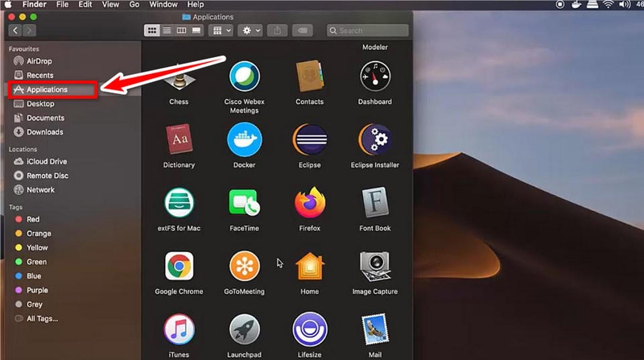Select the Home app icon
Viewport: 644px width, 360px height.
pyautogui.click(x=310, y=267)
